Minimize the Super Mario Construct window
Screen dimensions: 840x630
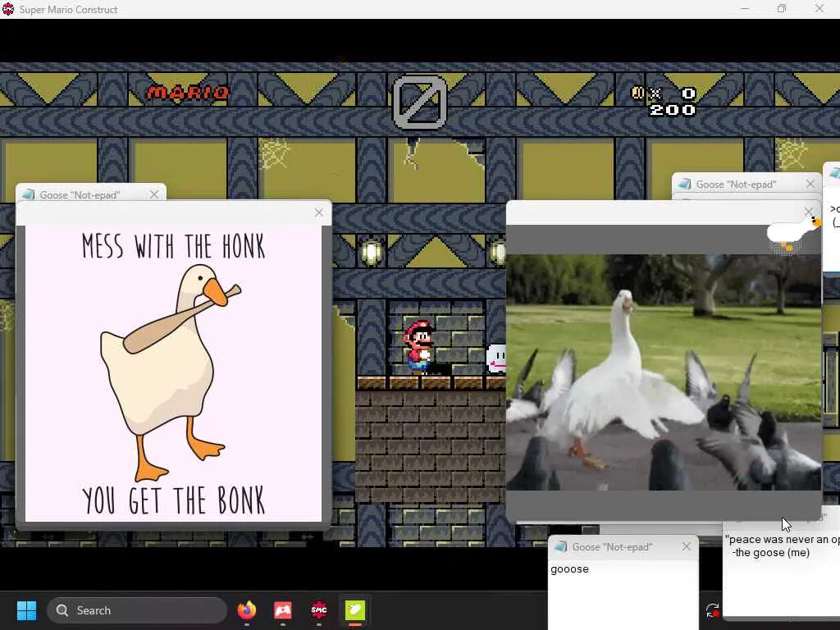click(x=745, y=8)
